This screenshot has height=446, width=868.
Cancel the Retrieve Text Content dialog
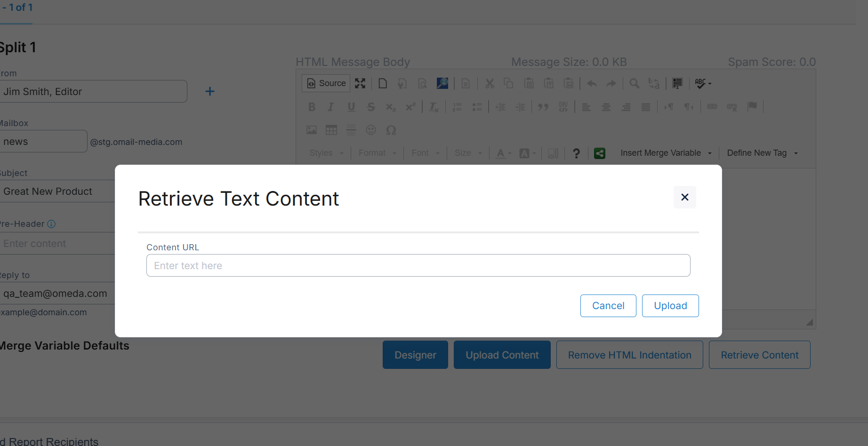(608, 306)
